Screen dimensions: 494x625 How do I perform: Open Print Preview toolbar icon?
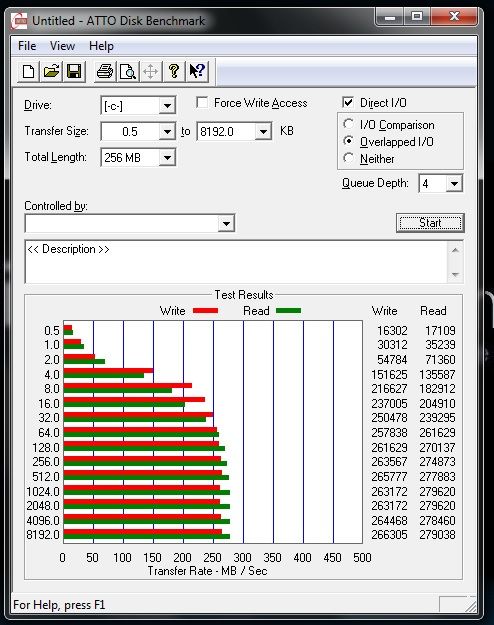[128, 72]
